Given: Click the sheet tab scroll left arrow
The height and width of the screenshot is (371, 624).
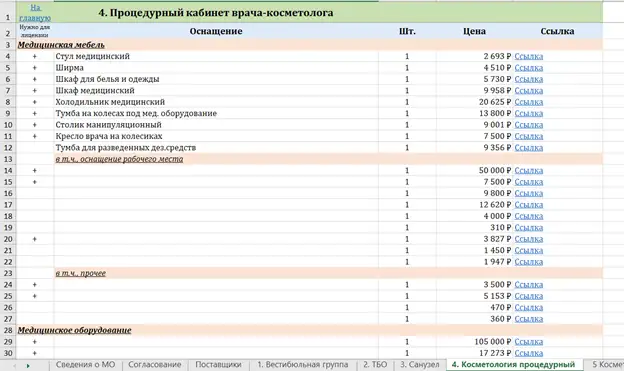Looking at the screenshot, I should pos(15,365).
